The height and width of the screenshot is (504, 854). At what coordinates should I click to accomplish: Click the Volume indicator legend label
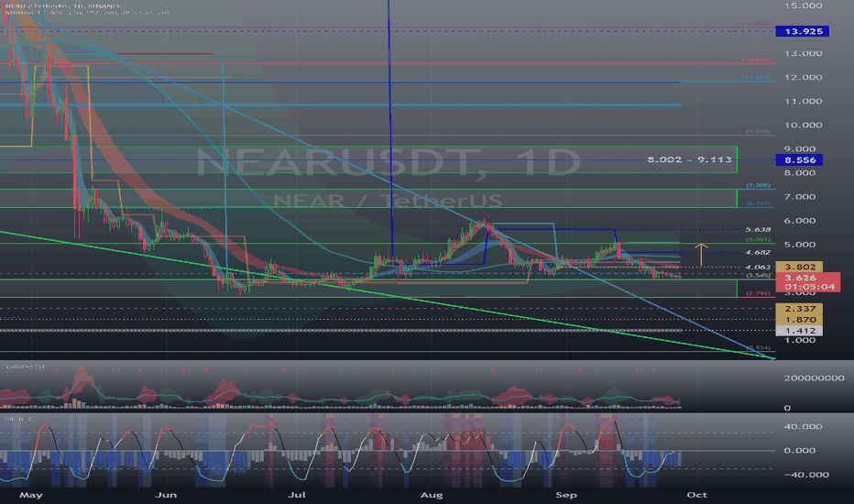click(25, 367)
